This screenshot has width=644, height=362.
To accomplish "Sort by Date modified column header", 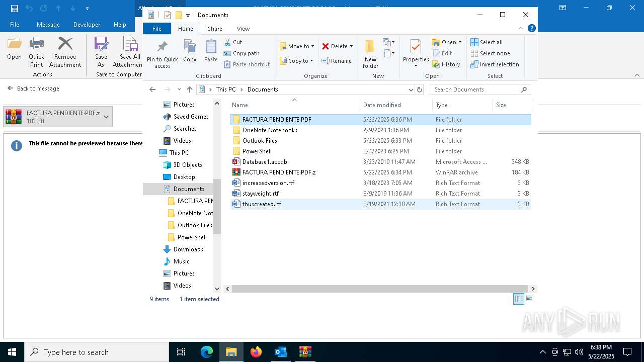I will (396, 105).
